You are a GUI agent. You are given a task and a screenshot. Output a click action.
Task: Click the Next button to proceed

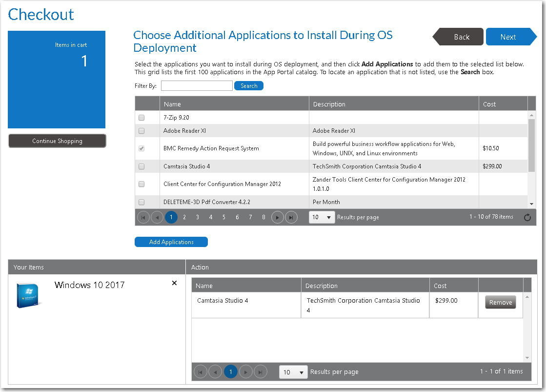tap(508, 37)
